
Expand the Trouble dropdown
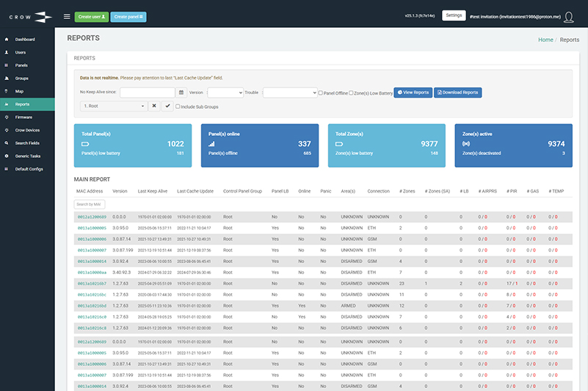coord(288,93)
